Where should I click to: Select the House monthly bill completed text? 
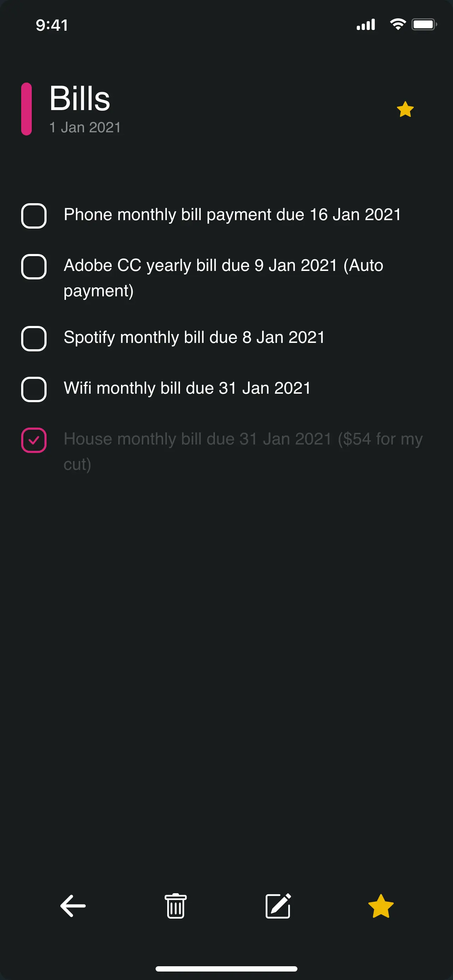[x=243, y=440]
